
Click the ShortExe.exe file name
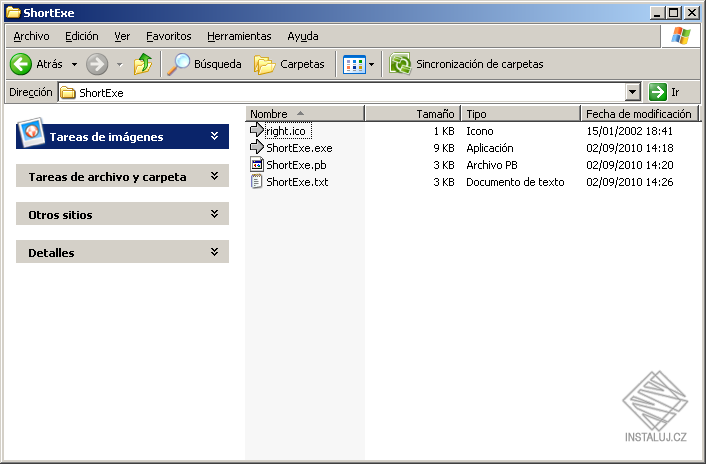coord(299,148)
